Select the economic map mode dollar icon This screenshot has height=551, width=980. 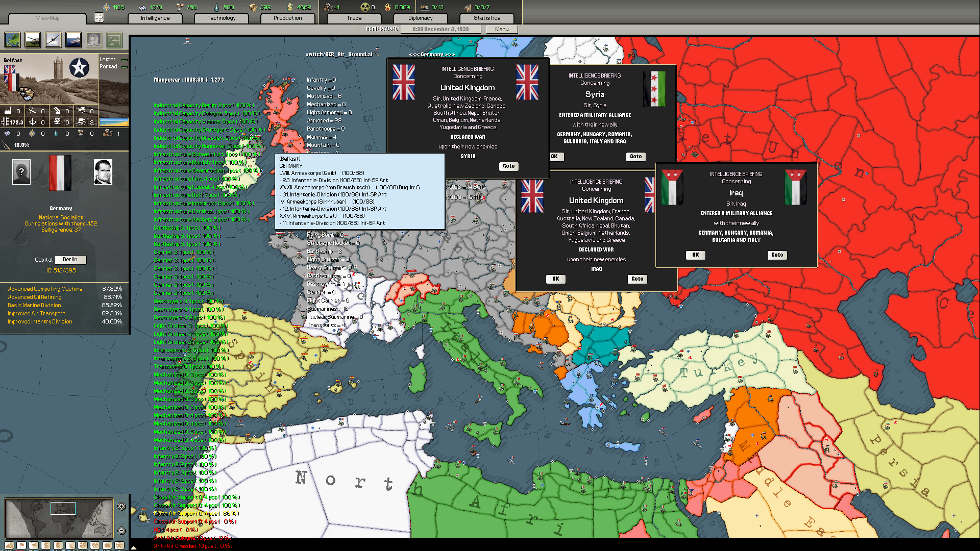46,545
